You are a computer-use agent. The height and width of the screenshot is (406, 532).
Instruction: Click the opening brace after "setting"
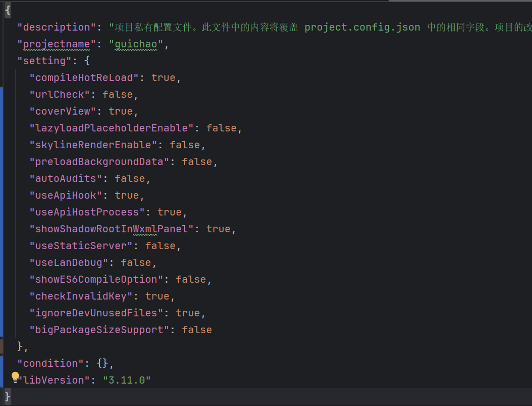87,61
